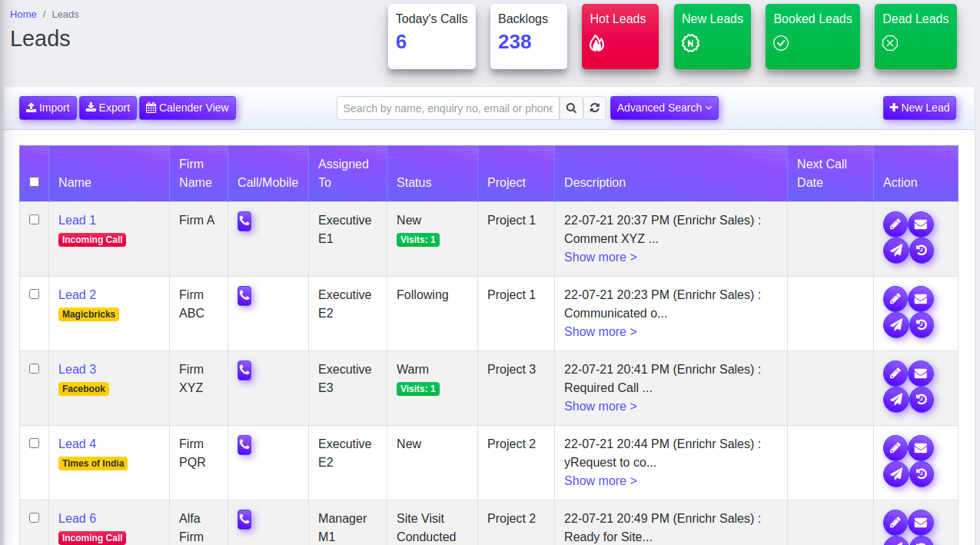Click the history clock icon for Lead 4
This screenshot has width=980, height=545.
[921, 474]
